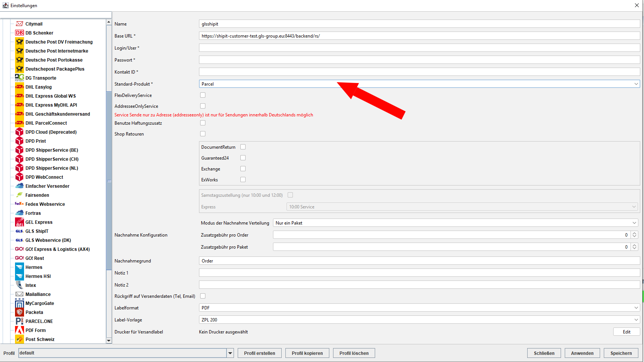Image resolution: width=644 pixels, height=362 pixels.
Task: Enable the Guaranteed24 checkbox
Action: point(243,158)
